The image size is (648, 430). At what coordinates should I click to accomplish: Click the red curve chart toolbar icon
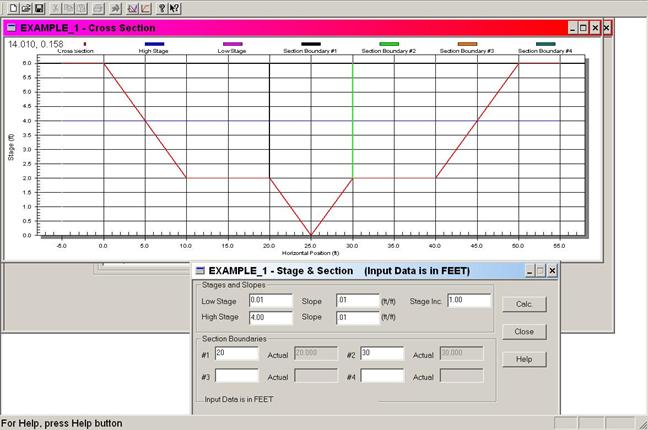pos(146,8)
